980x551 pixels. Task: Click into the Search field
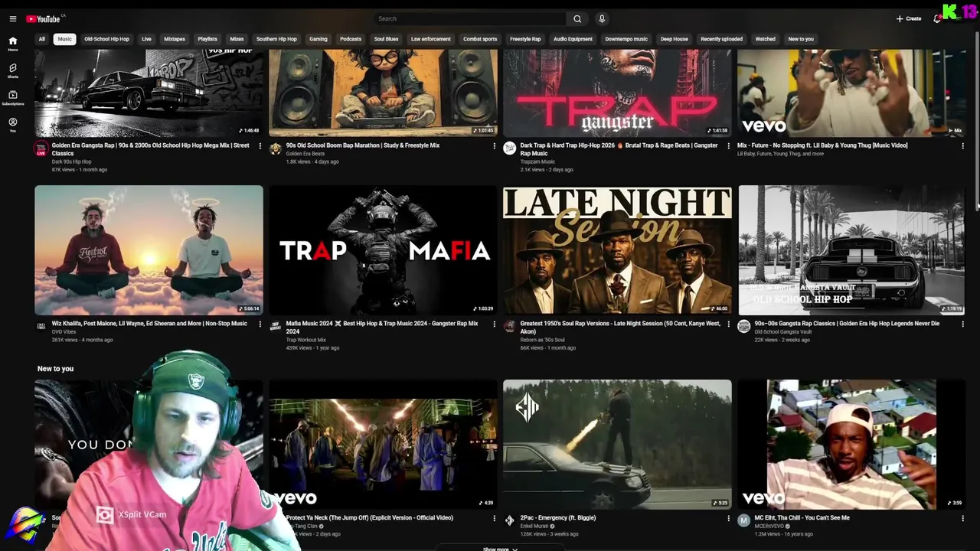click(x=470, y=18)
